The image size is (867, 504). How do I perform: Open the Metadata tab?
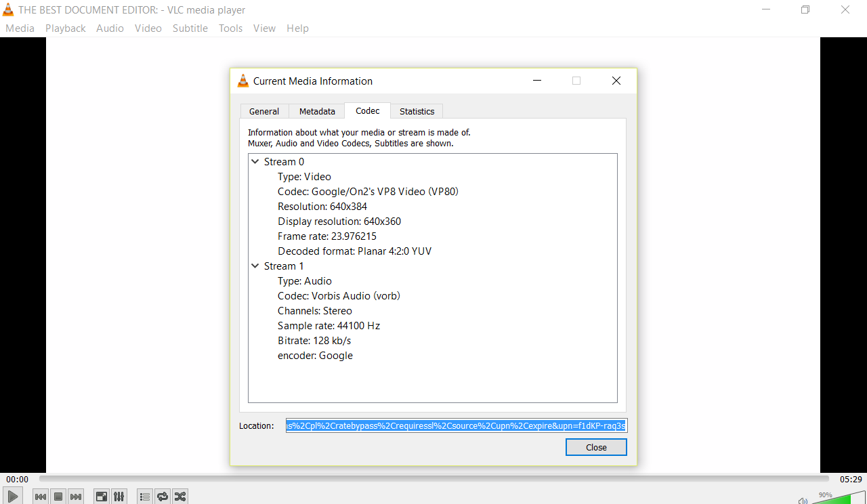pos(316,111)
